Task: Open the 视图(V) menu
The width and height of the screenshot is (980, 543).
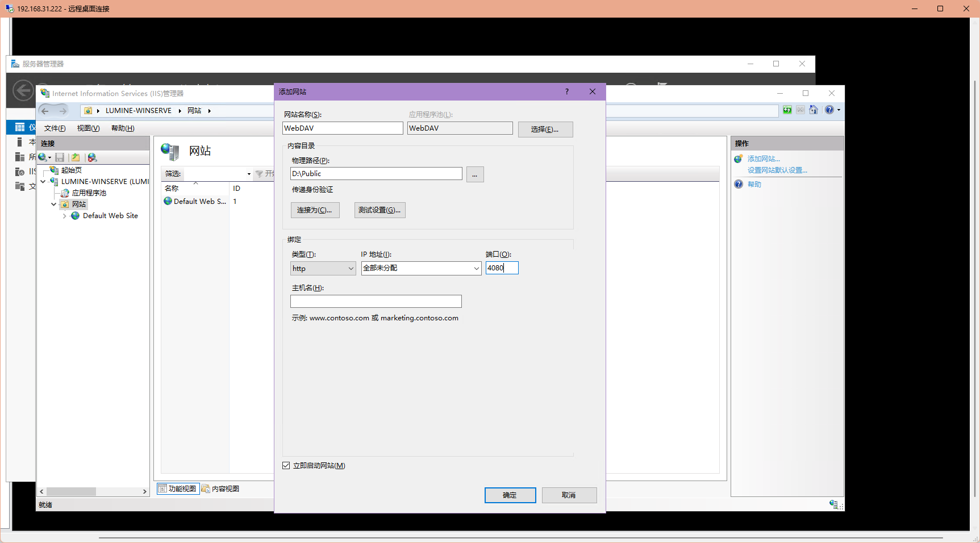Action: pyautogui.click(x=87, y=128)
